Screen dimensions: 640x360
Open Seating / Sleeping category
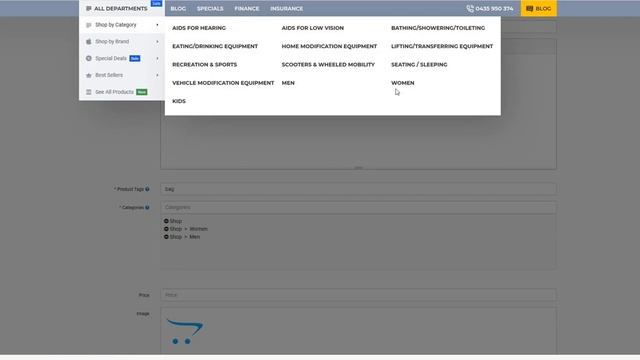[x=419, y=64]
